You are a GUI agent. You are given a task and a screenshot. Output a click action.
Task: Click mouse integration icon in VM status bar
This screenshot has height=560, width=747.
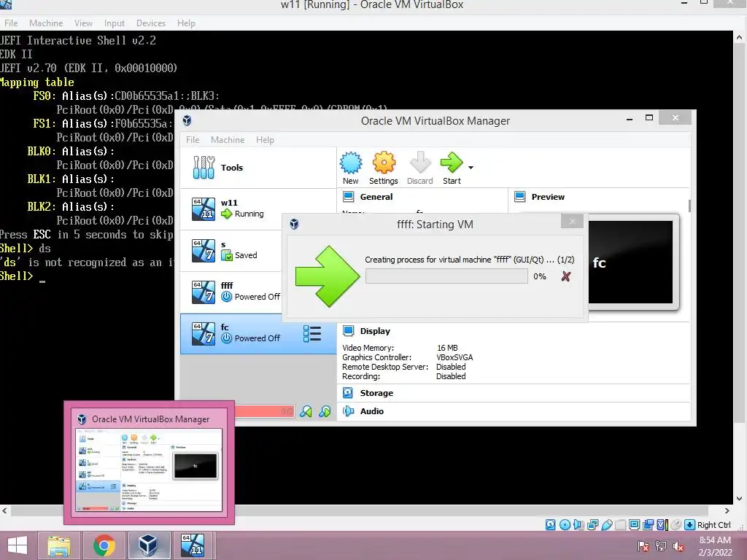click(x=676, y=525)
